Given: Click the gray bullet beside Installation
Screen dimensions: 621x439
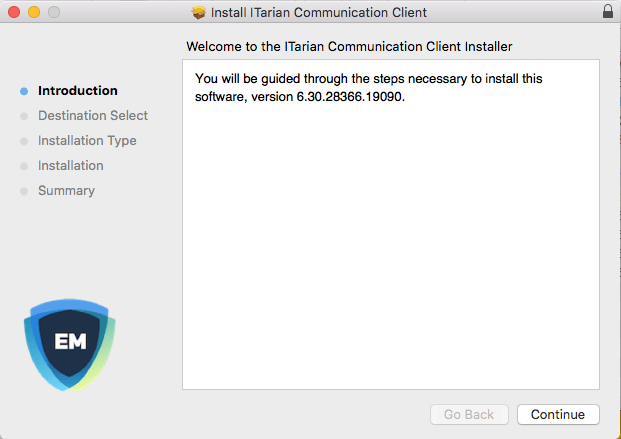Looking at the screenshot, I should tap(24, 166).
